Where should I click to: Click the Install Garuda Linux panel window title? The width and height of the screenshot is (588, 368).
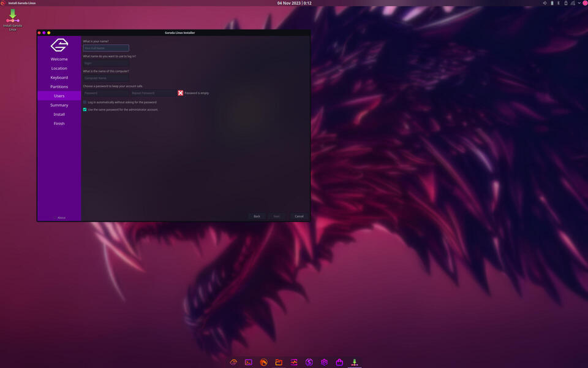(22, 3)
